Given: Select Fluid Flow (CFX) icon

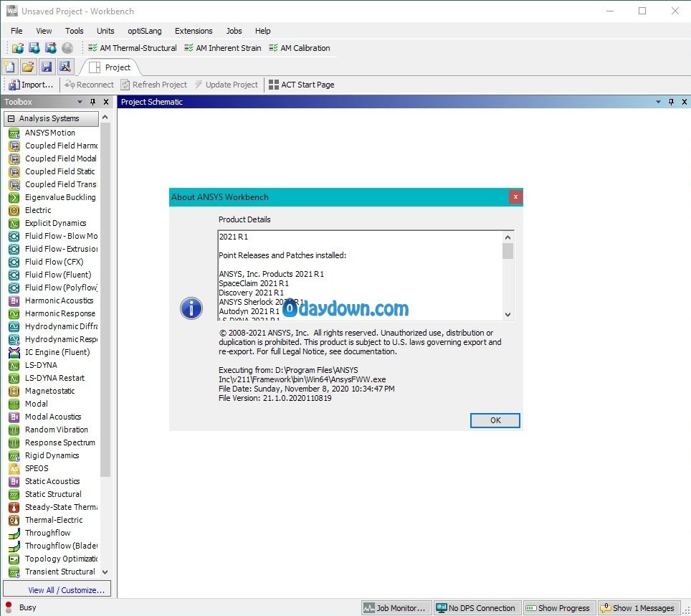Looking at the screenshot, I should [x=14, y=262].
